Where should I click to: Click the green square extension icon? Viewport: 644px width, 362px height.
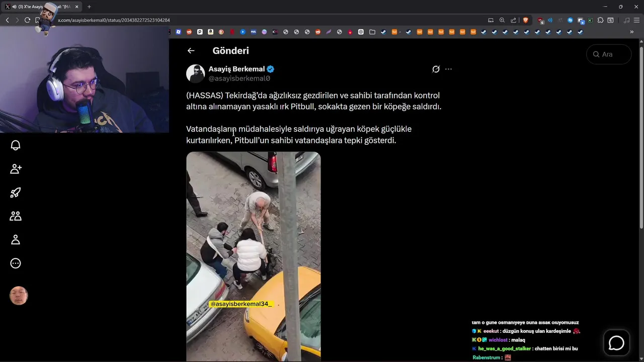tap(590, 20)
